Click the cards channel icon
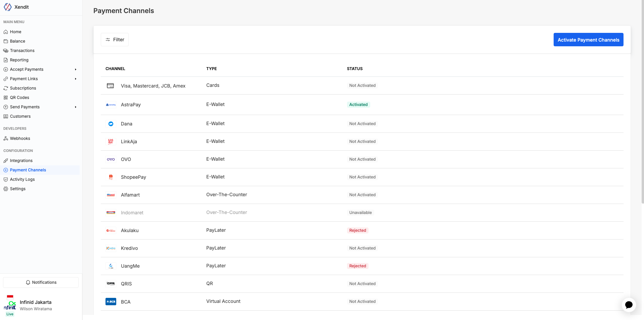 [111, 86]
